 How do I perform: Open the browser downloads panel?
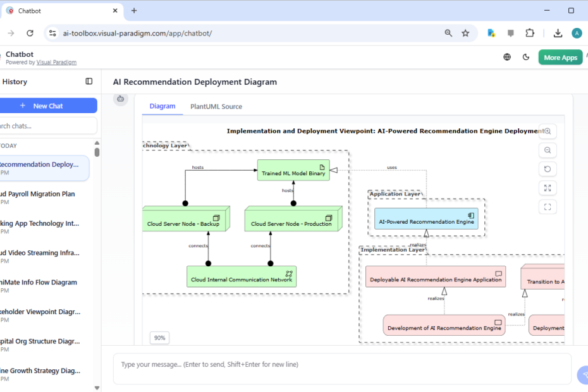(x=558, y=32)
